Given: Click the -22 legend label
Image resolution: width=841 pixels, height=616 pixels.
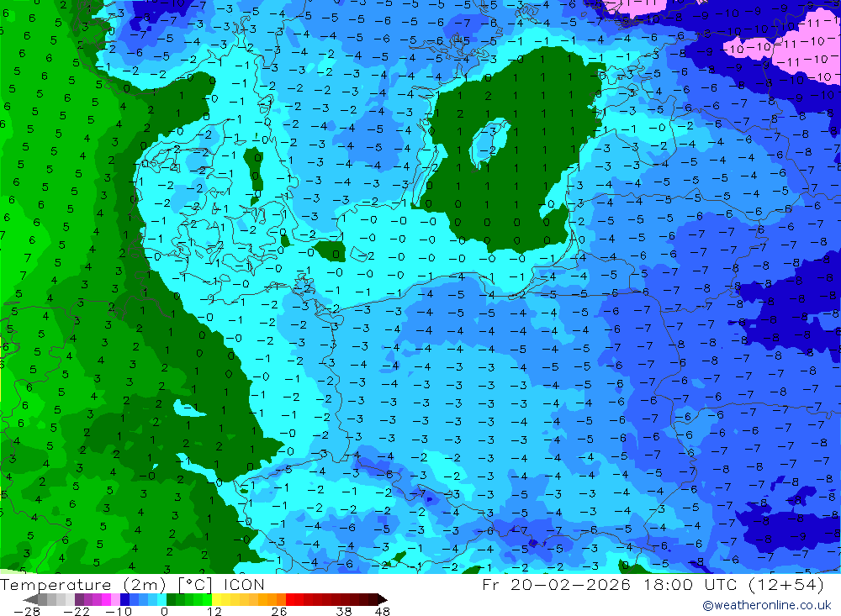Looking at the screenshot, I should point(77,611).
